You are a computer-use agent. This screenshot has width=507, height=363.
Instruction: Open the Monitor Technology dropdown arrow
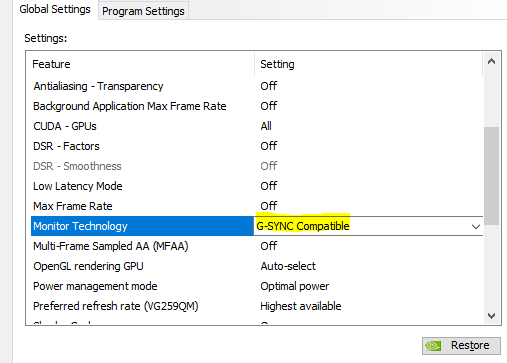pos(476,227)
